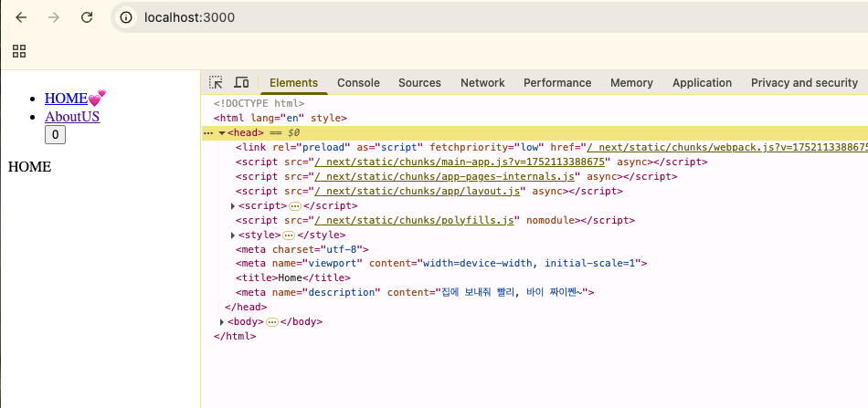Collapse the head element triangle
868x408 pixels.
(222, 133)
